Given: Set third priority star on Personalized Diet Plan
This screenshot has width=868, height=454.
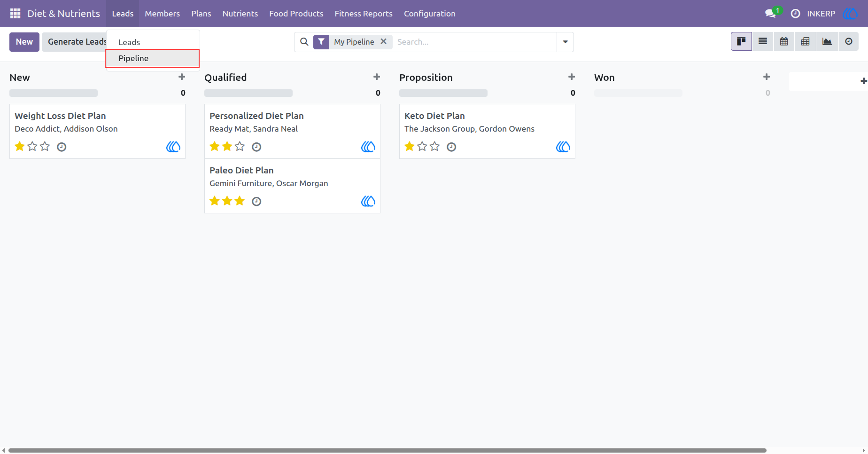Looking at the screenshot, I should (x=240, y=147).
